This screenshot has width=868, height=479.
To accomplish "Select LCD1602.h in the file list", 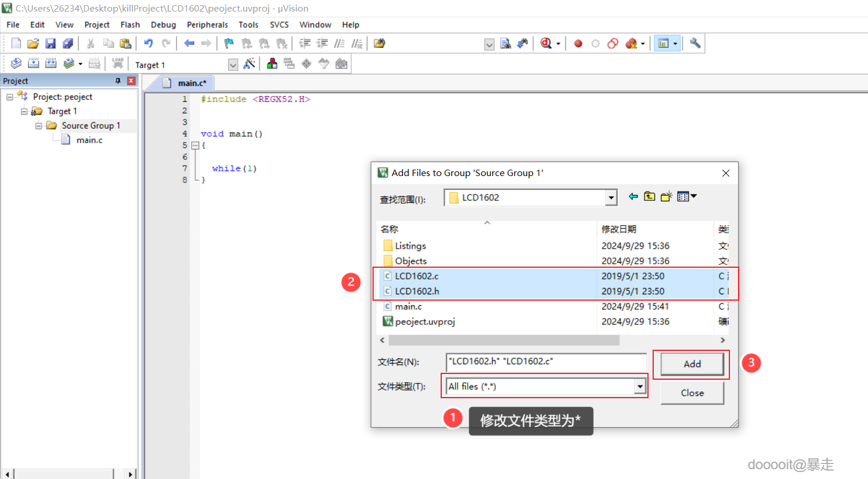I will (x=416, y=291).
